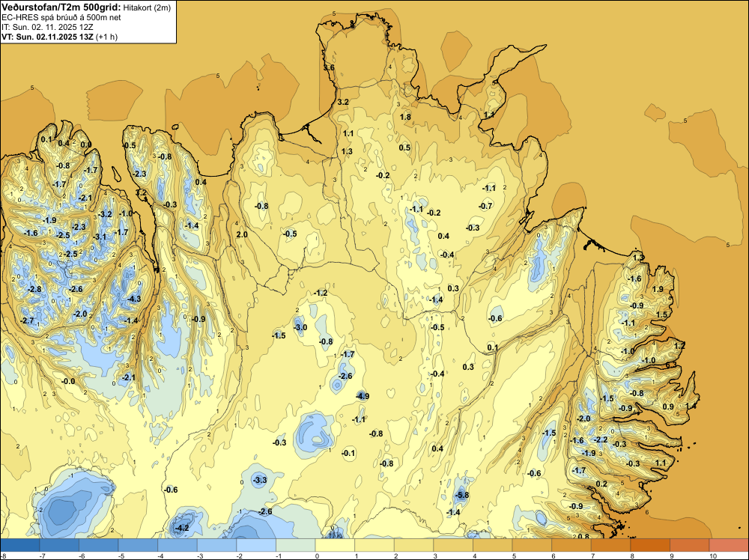749x560 pixels.
Task: Click the legend swatch between 0 and 1
Action: coord(335,545)
